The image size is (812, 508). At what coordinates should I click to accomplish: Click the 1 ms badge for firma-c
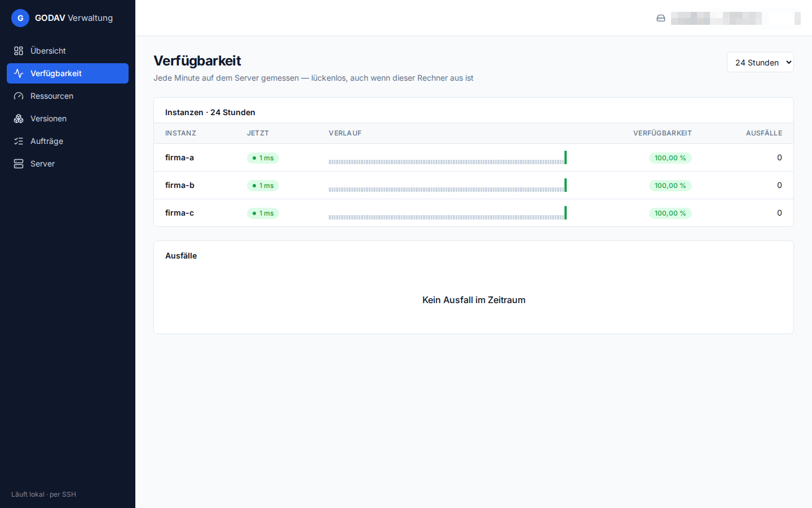[263, 213]
